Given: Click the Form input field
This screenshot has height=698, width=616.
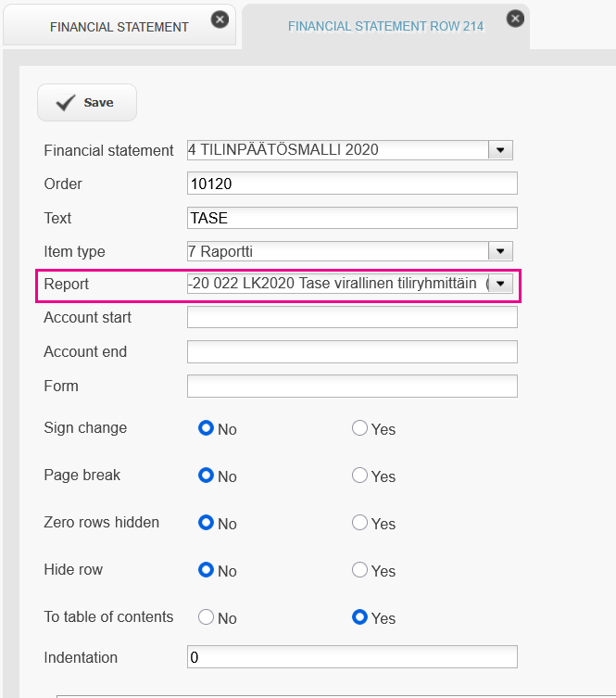Looking at the screenshot, I should pos(352,386).
